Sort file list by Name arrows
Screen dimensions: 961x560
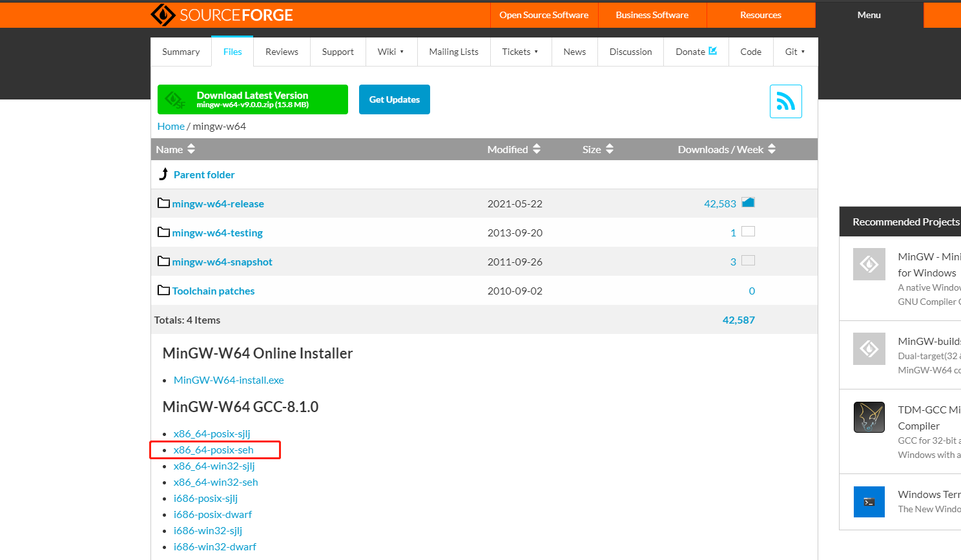[191, 149]
